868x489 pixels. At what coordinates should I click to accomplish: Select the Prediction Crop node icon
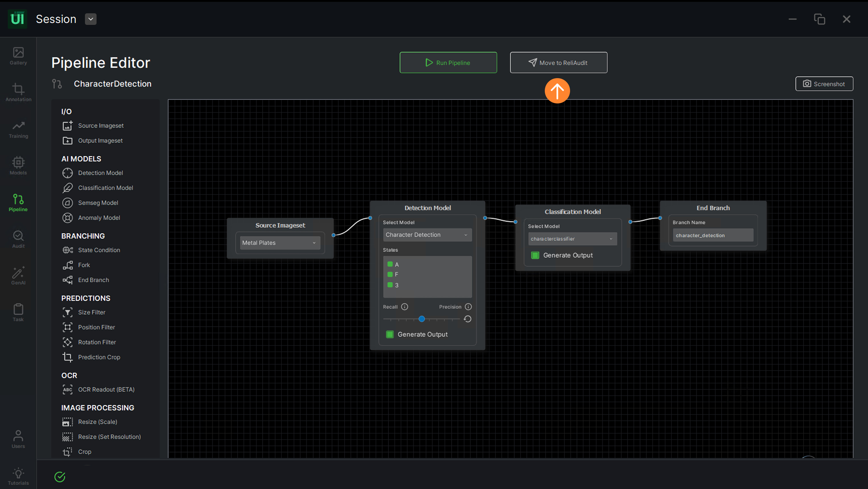click(67, 357)
